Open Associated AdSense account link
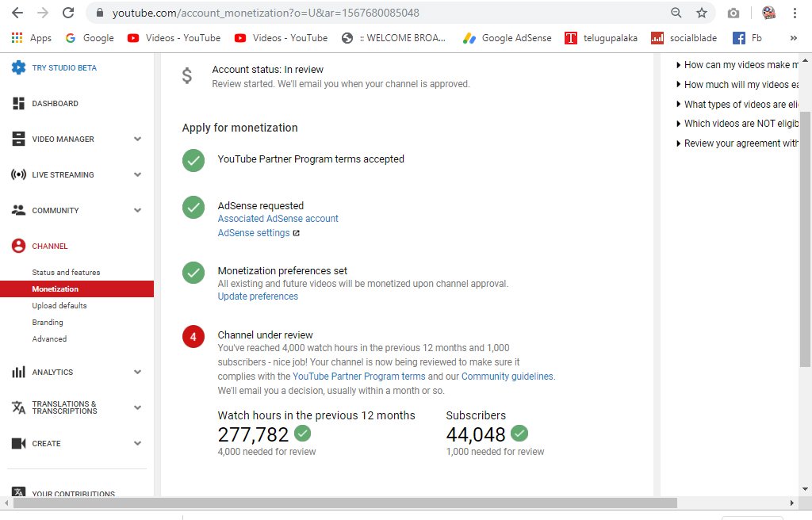Screen dimensions: 812x520 click(x=278, y=219)
